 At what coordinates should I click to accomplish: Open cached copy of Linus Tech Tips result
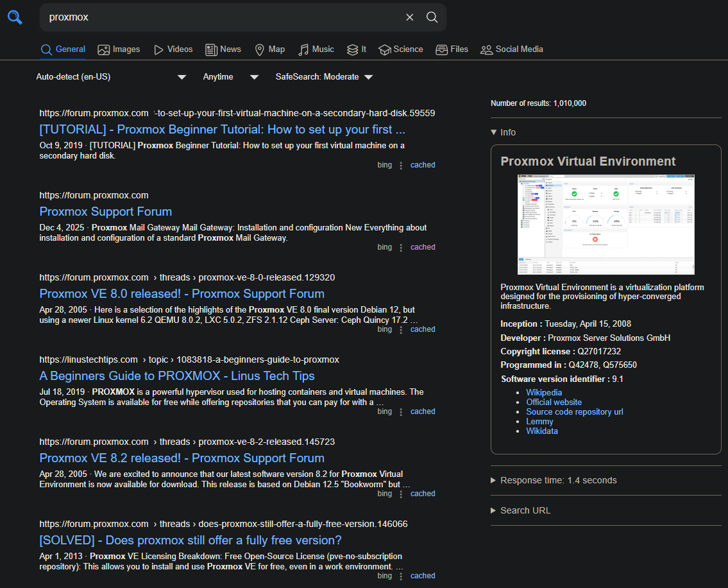(423, 412)
